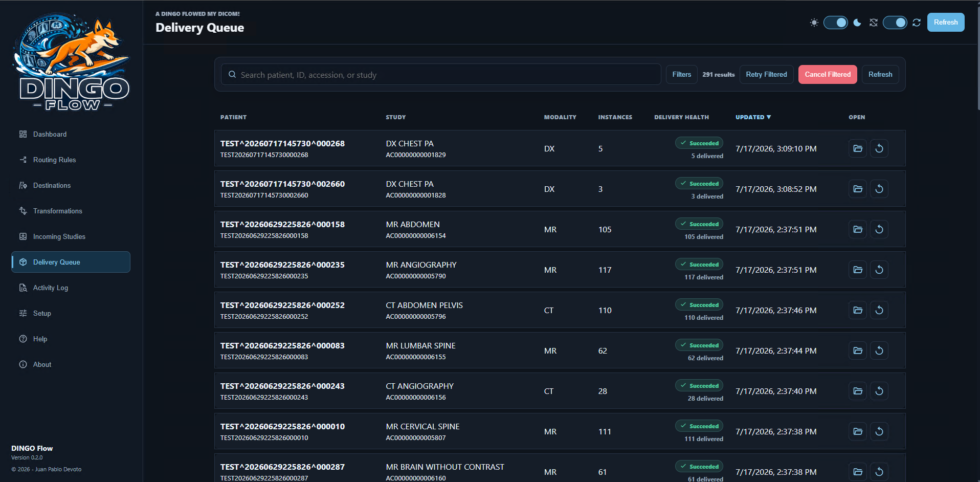Click the 291 results count
Viewport: 980px width, 482px height.
(718, 75)
